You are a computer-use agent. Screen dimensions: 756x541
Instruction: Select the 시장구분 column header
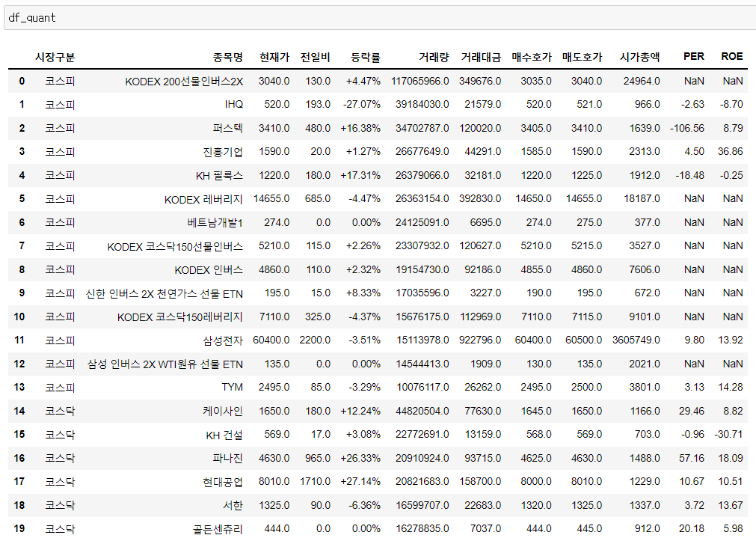[x=55, y=58]
